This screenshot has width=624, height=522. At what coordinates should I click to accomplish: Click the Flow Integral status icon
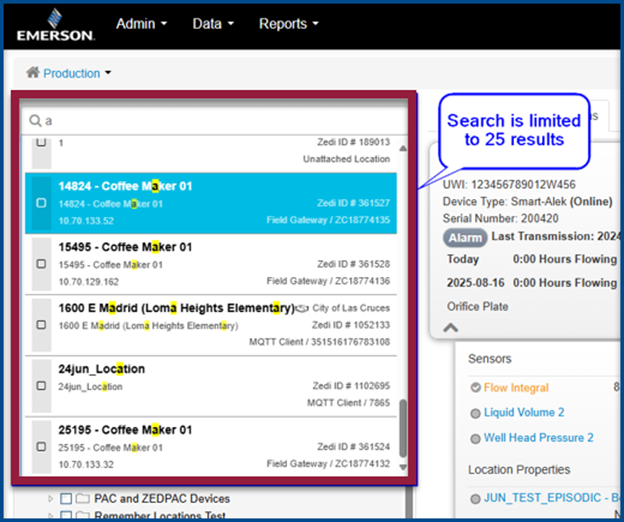pos(475,388)
